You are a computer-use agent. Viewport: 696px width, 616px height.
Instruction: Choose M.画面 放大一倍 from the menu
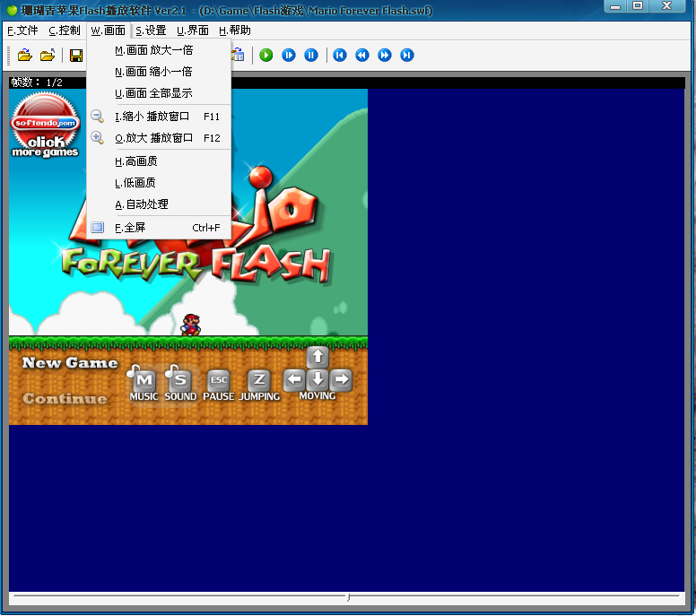coord(159,50)
